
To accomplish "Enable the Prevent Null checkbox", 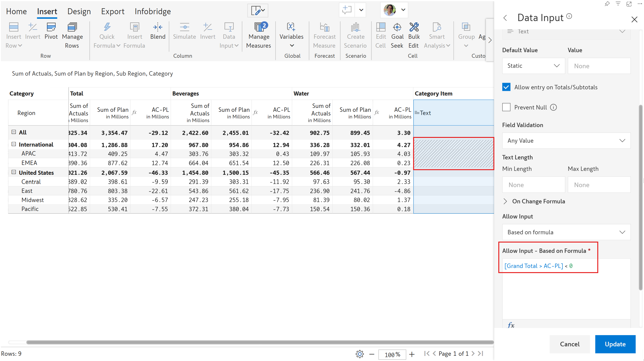I will point(506,107).
